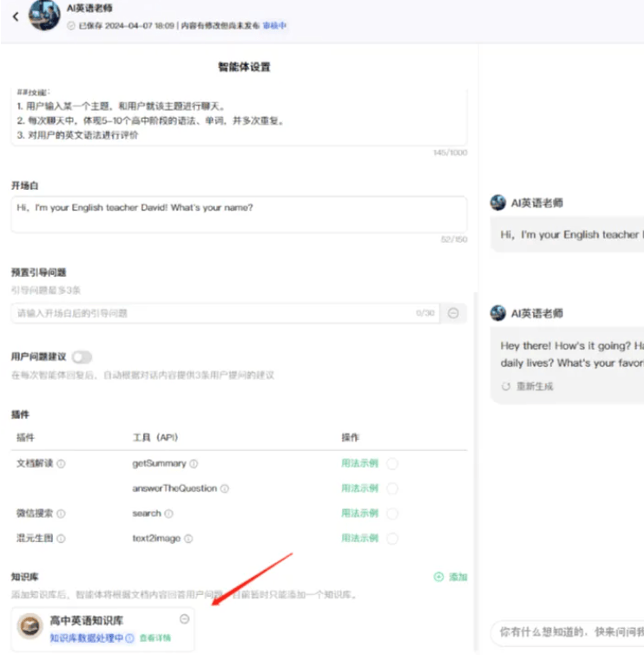The image size is (644, 655).
Task: Open 用法示例 for answerTheQuestion
Action: [x=359, y=488]
